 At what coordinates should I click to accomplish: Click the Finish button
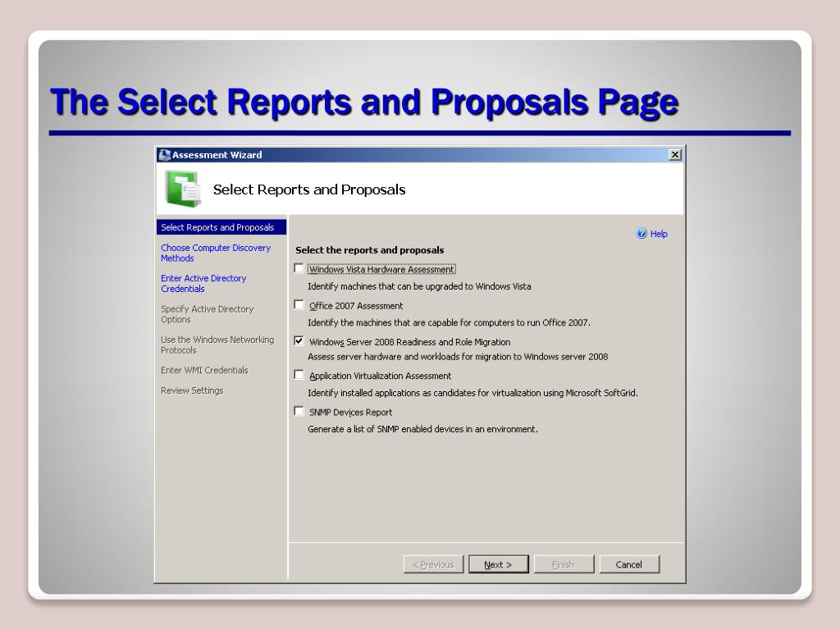click(564, 564)
